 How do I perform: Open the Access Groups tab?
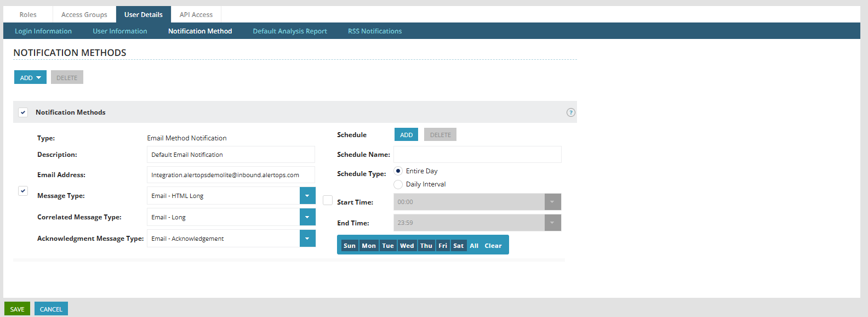[84, 15]
